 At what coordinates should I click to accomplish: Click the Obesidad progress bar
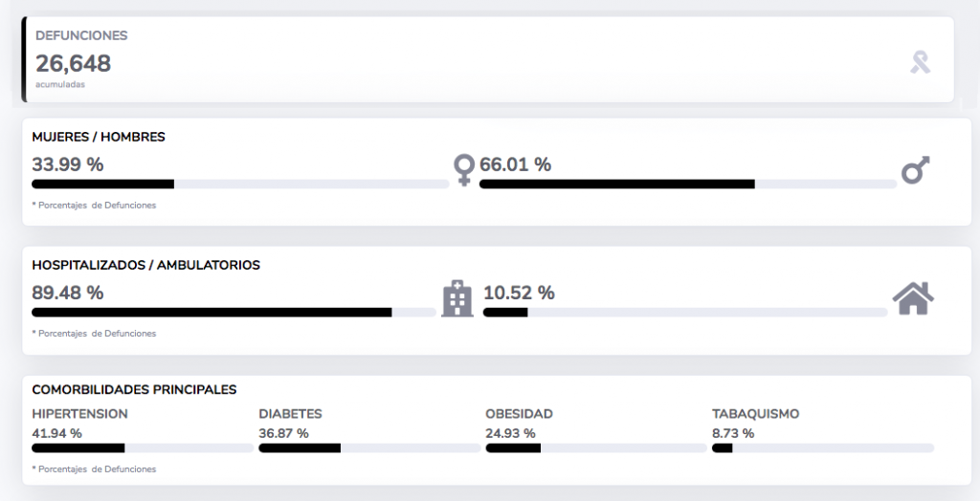(x=596, y=447)
